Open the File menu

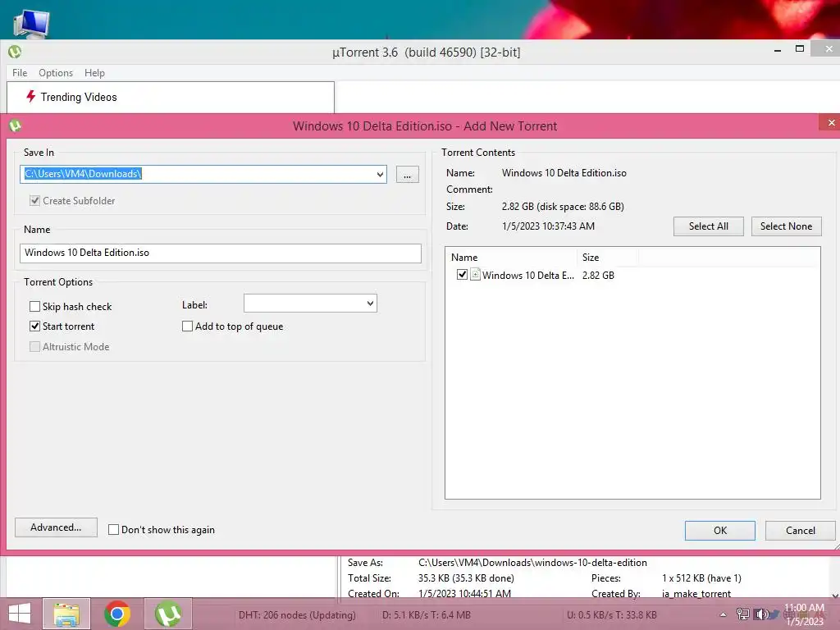click(20, 73)
